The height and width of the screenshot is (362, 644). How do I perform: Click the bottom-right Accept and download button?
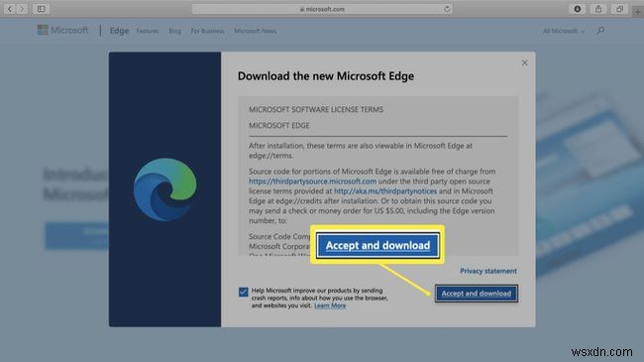click(477, 294)
